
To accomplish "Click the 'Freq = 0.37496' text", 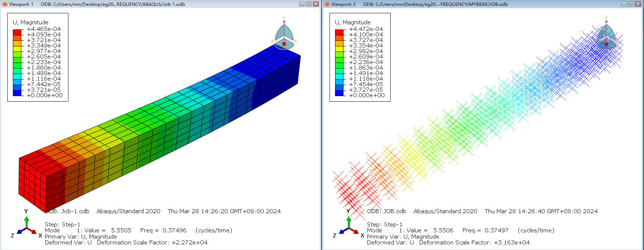I will pos(163,230).
